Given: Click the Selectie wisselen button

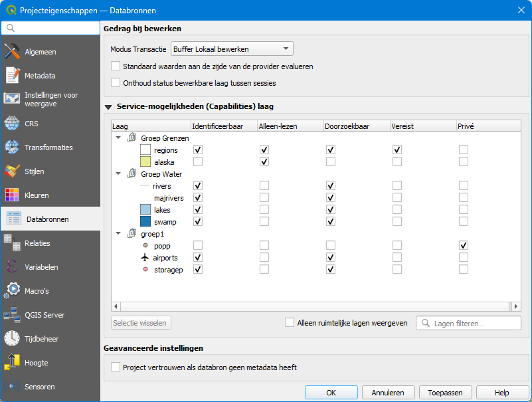Looking at the screenshot, I should pos(141,322).
